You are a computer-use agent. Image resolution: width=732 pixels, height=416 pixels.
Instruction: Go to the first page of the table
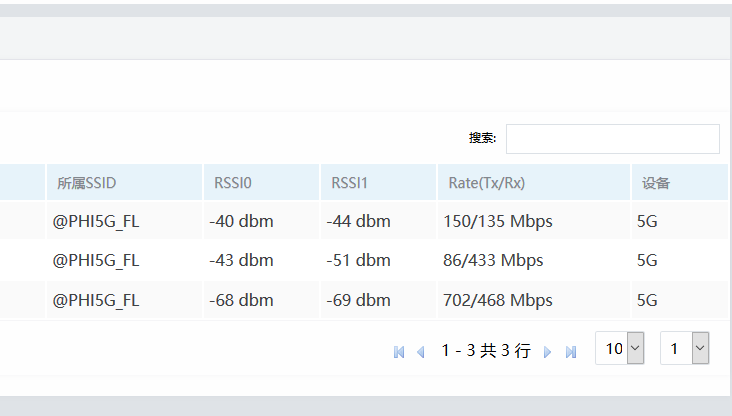pyautogui.click(x=399, y=352)
